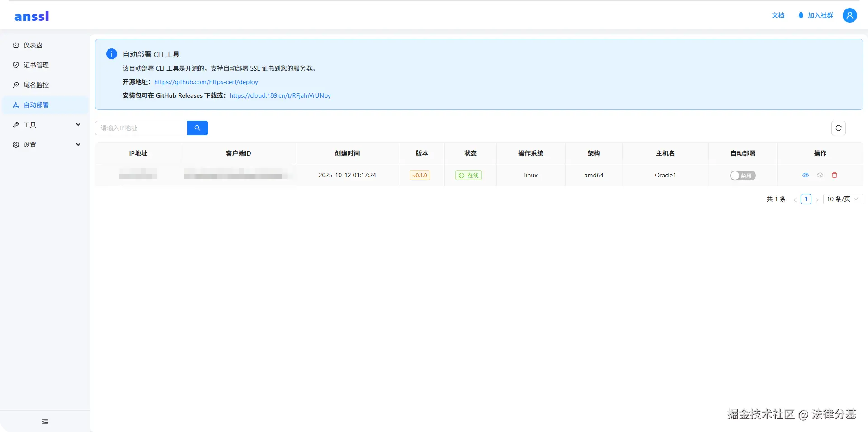868x432 pixels.
Task: Click the linux OS cell
Action: (531, 175)
